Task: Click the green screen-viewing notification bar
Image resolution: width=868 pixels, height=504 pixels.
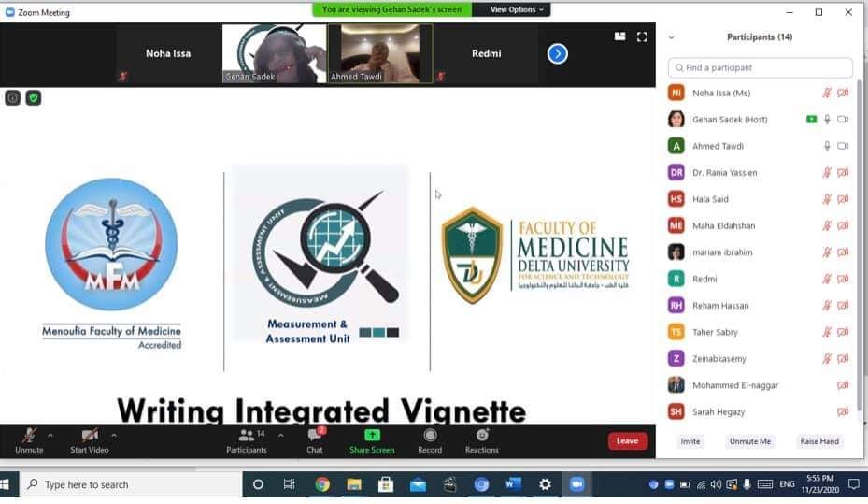Action: coord(391,9)
